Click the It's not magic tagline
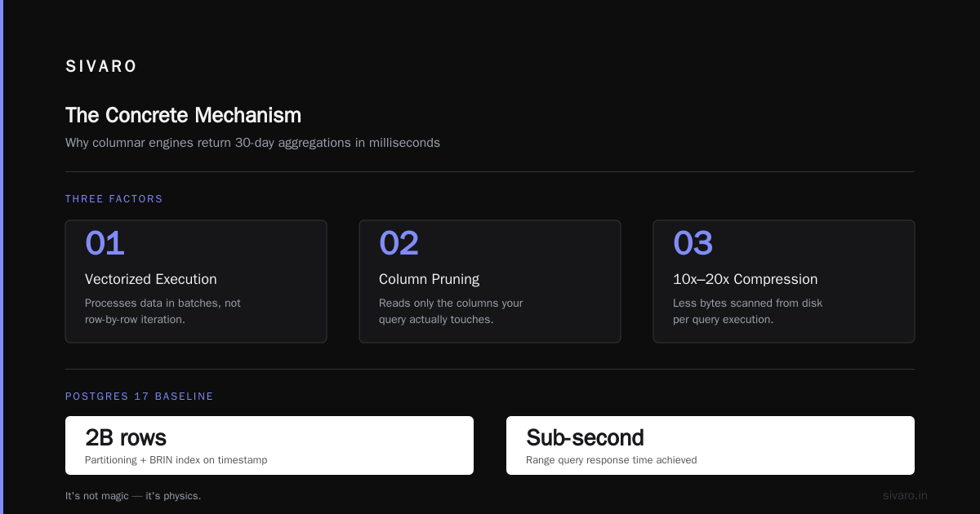 point(133,496)
